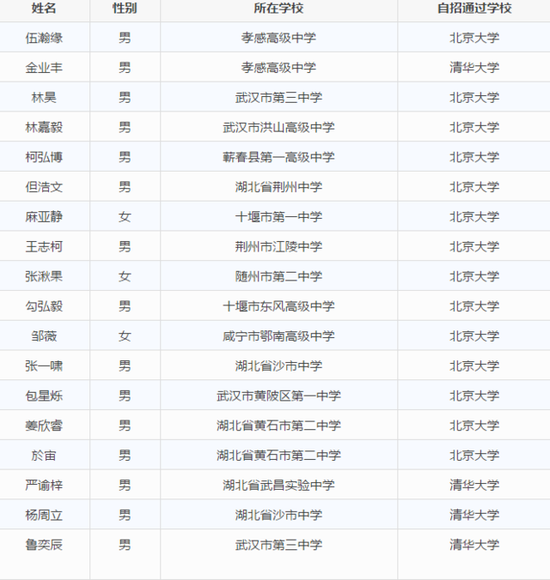Select the name cell 林嘉毅
The image size is (550, 580).
click(44, 127)
